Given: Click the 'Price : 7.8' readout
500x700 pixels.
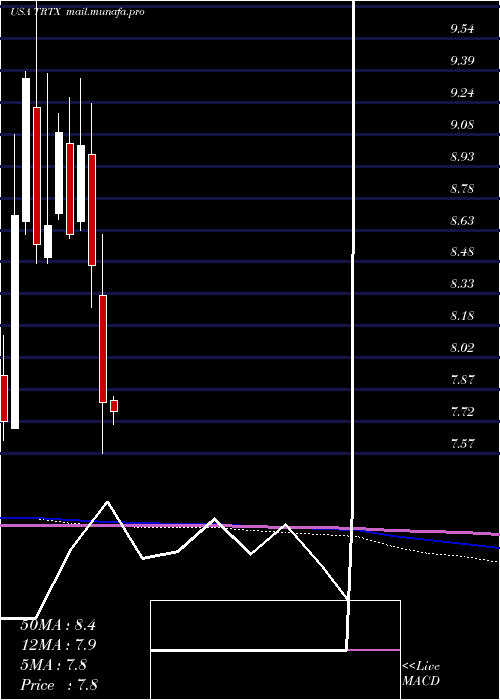Looking at the screenshot, I should [x=59, y=685].
